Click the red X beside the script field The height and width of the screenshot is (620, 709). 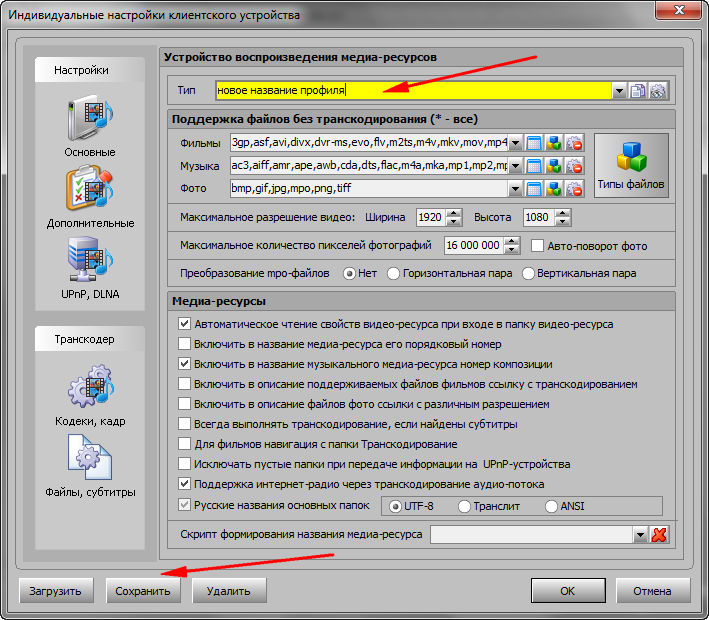[659, 535]
